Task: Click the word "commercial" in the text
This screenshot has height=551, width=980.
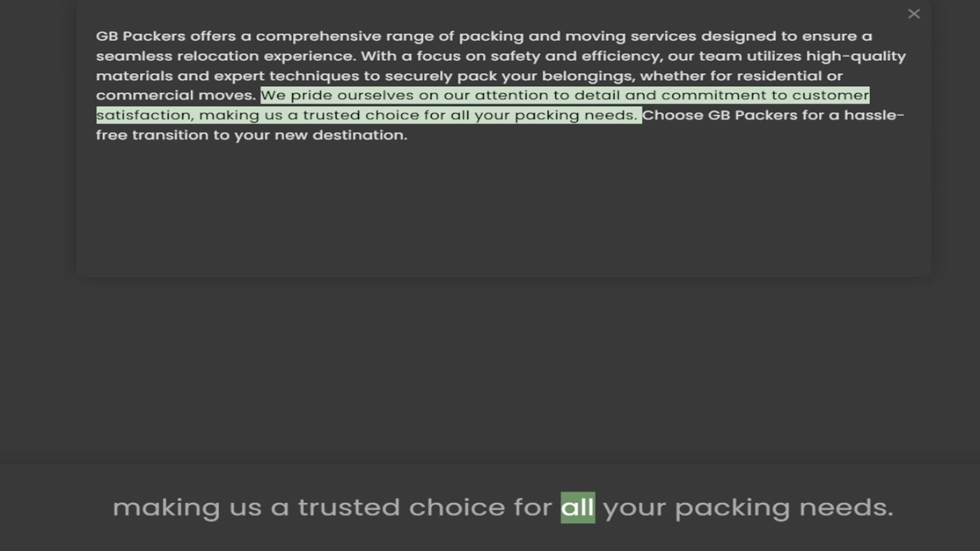Action: pyautogui.click(x=144, y=95)
